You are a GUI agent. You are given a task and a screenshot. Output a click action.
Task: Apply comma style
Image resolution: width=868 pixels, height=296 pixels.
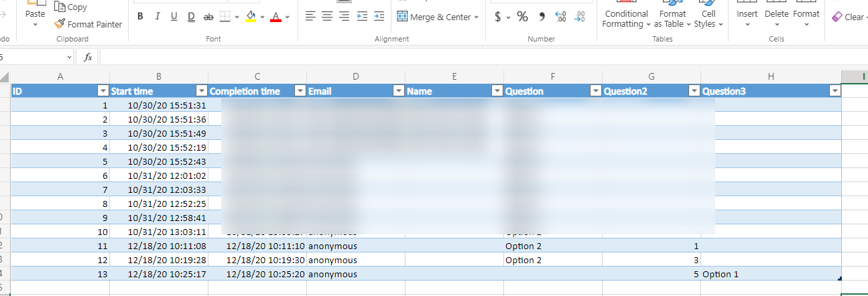[x=542, y=17]
